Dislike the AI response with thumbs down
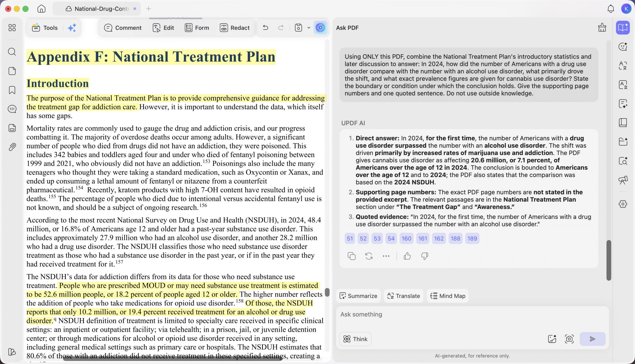635x364 pixels. 425,256
